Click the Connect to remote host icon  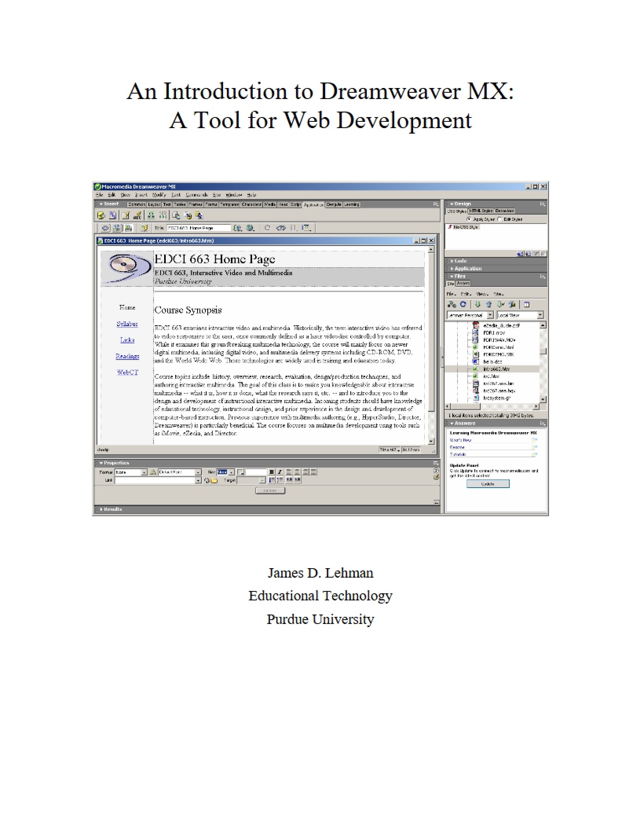click(452, 305)
